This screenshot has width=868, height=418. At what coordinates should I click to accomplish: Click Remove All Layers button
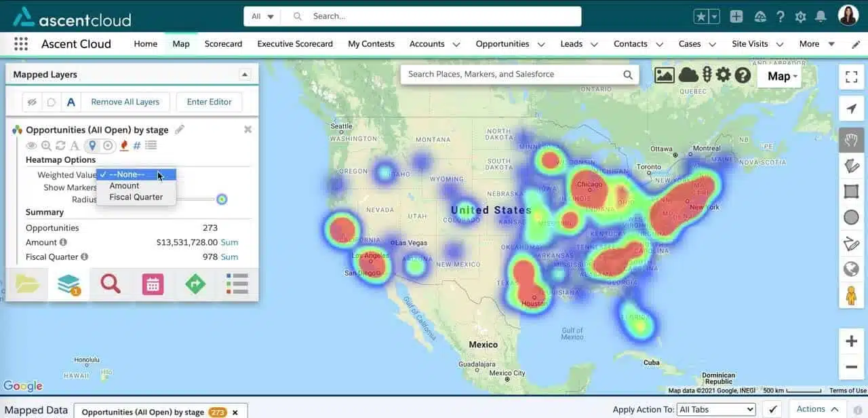[x=125, y=102]
